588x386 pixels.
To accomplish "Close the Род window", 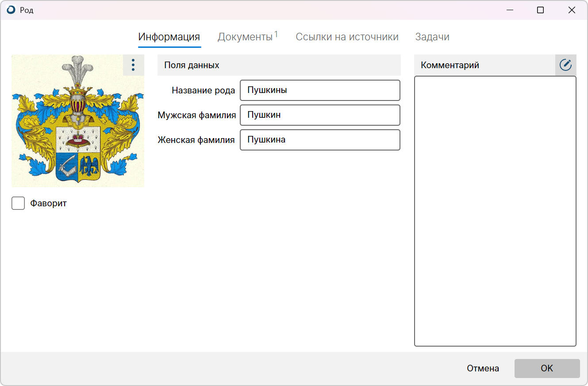I will tap(571, 10).
